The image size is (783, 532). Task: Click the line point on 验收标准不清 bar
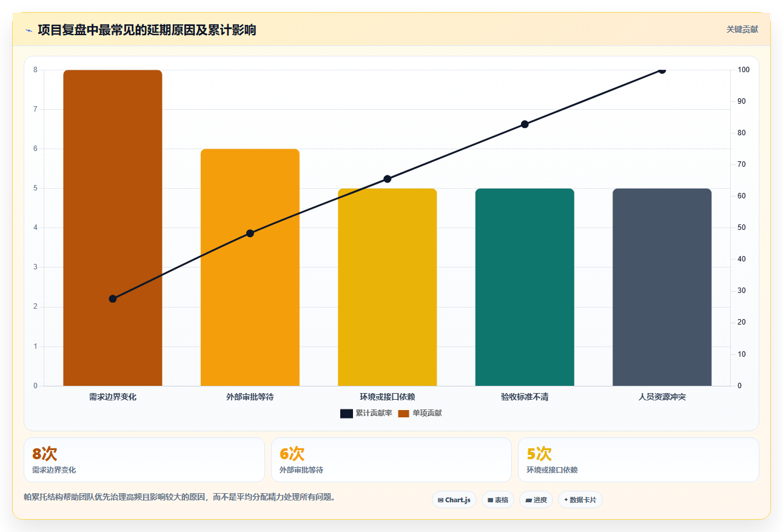click(x=525, y=124)
